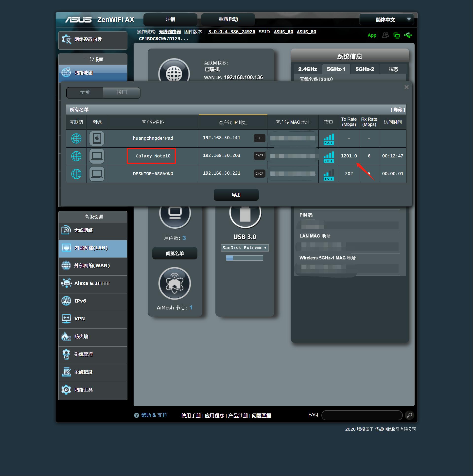Open the 应用程序 link in footer
Image resolution: width=473 pixels, height=476 pixels.
click(x=214, y=415)
